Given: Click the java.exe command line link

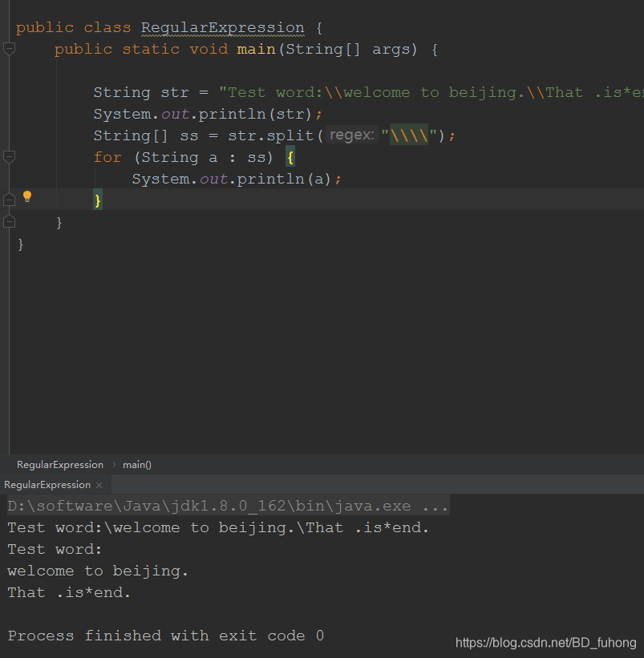Looking at the screenshot, I should 228,506.
